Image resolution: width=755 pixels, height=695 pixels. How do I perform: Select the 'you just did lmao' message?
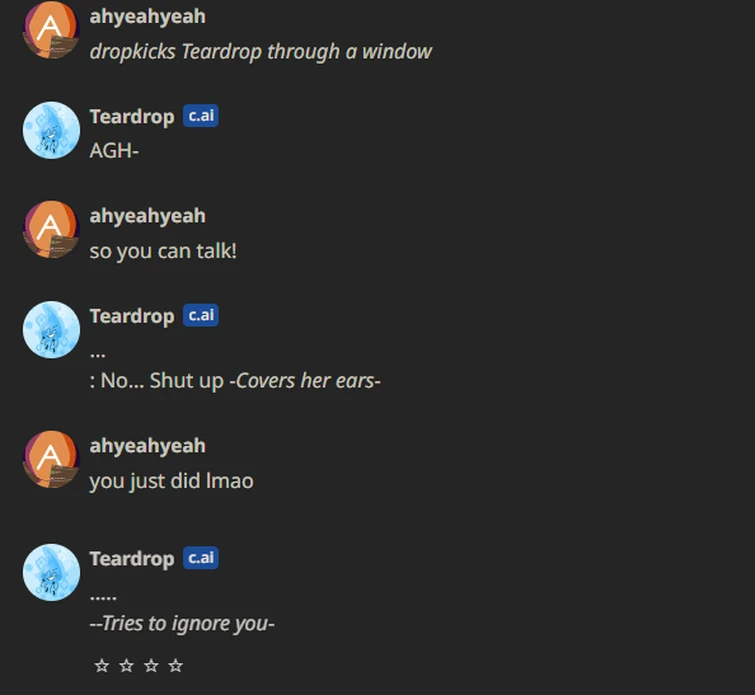171,481
